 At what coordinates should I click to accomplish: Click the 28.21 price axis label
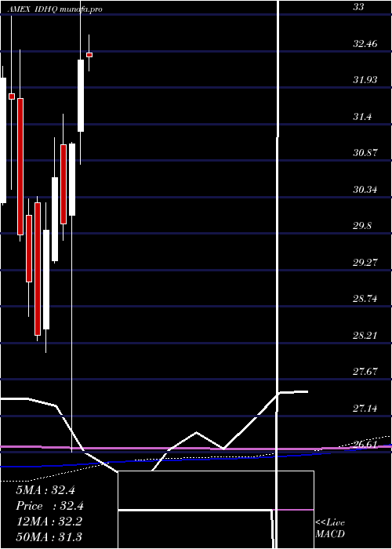[365, 336]
